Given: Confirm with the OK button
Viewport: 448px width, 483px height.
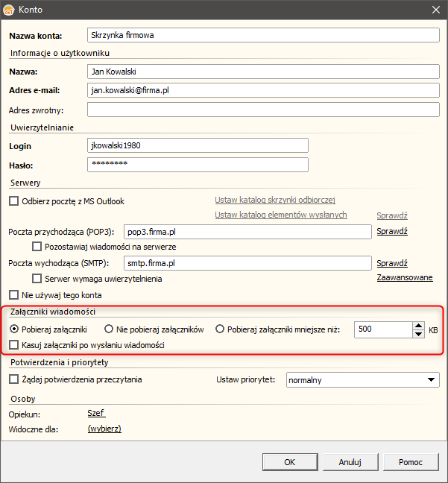Looking at the screenshot, I should [x=290, y=461].
